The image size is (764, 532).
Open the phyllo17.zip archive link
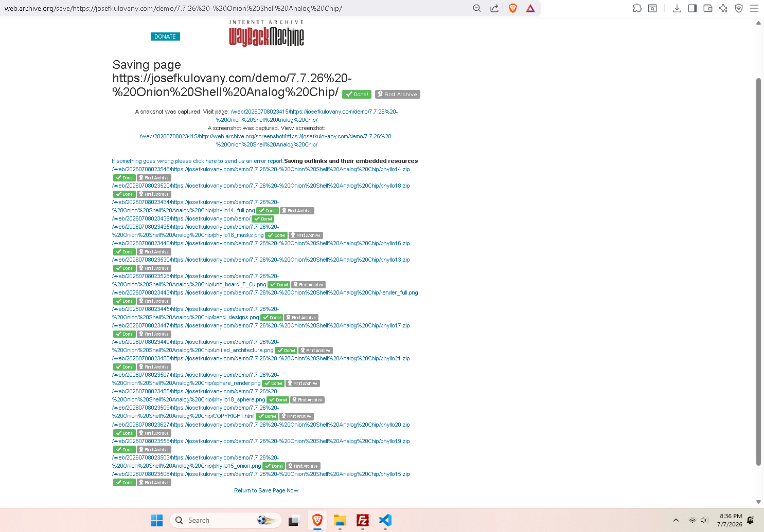click(x=261, y=325)
